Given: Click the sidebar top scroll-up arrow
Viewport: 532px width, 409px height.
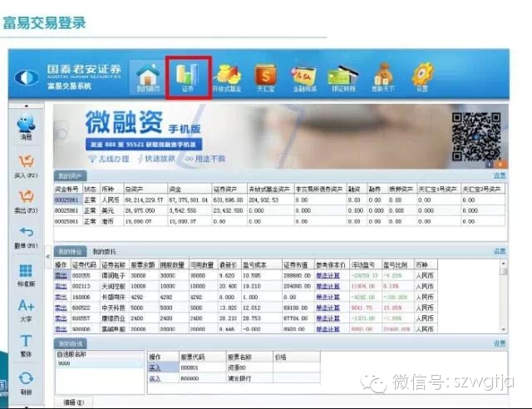Looking at the screenshot, I should click(x=27, y=106).
